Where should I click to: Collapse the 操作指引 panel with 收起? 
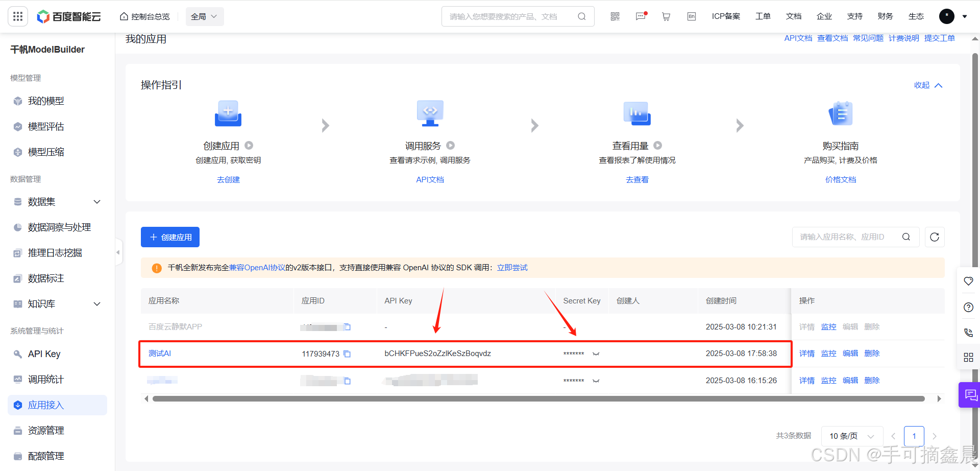point(928,85)
